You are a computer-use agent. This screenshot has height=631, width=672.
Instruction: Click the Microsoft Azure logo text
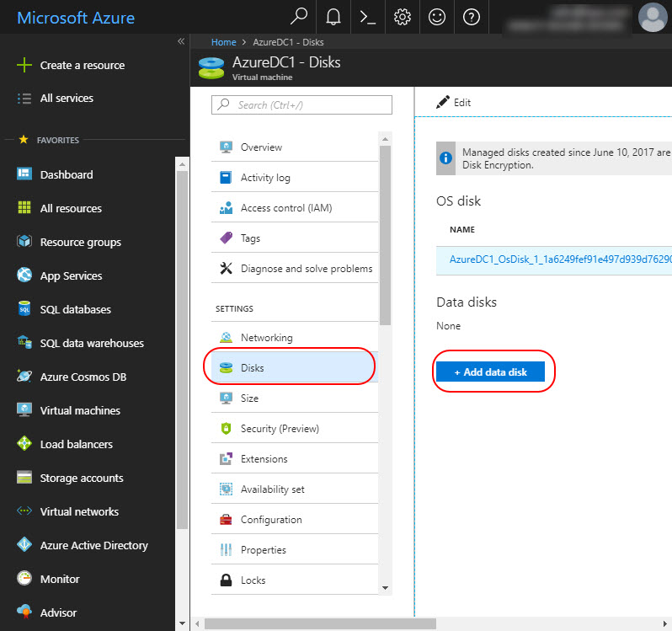click(x=76, y=18)
